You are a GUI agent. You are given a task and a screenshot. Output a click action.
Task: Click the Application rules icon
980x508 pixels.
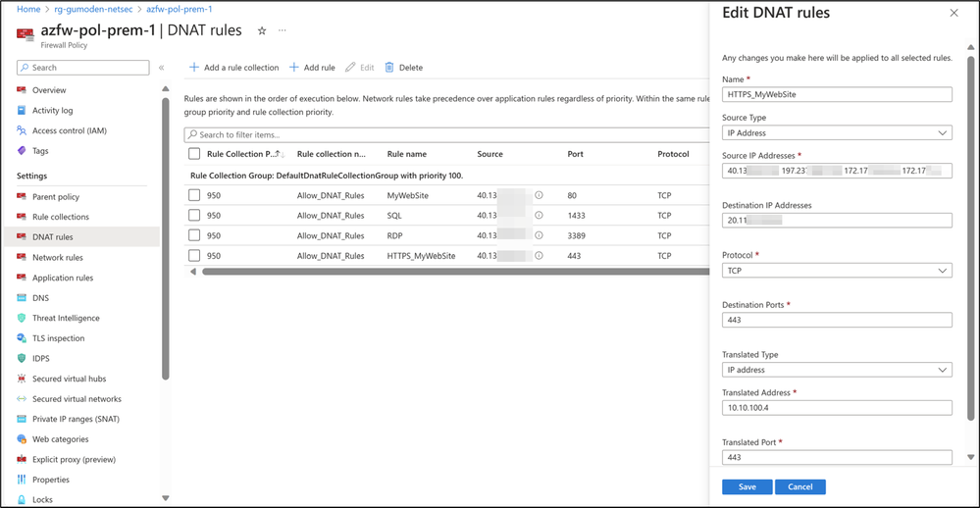coord(22,278)
